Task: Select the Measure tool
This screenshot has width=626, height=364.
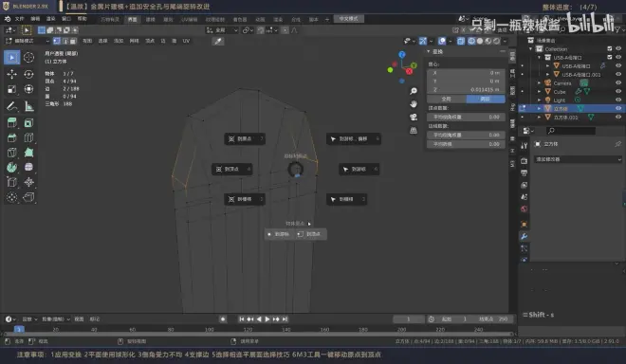Action: coord(28,106)
